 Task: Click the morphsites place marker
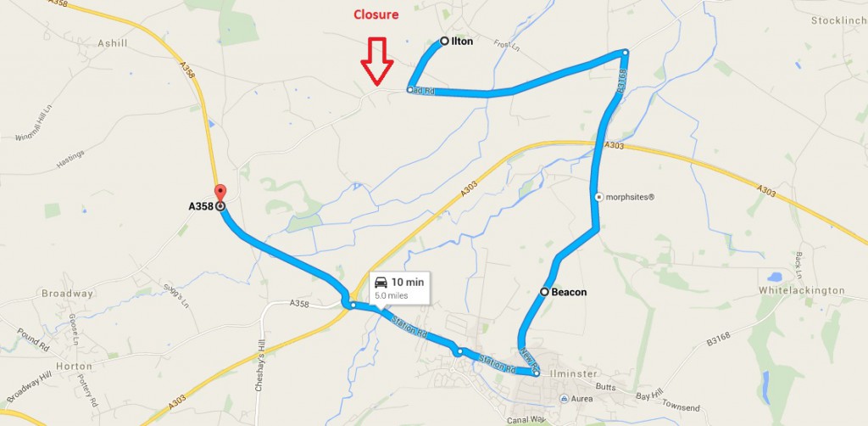coord(598,197)
